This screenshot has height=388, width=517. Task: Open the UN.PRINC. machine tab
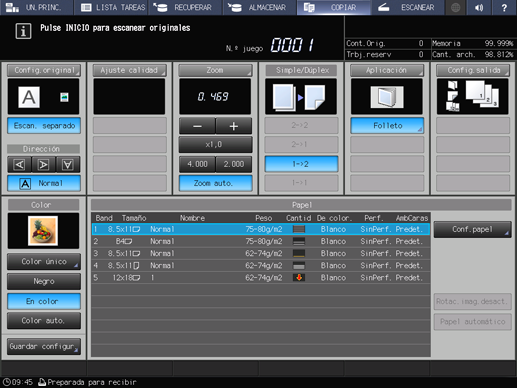pos(37,7)
